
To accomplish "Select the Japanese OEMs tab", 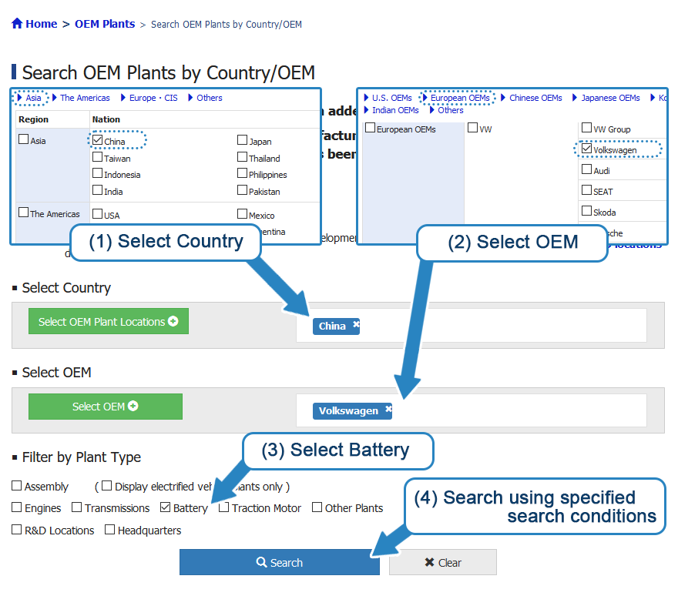I will [x=610, y=98].
